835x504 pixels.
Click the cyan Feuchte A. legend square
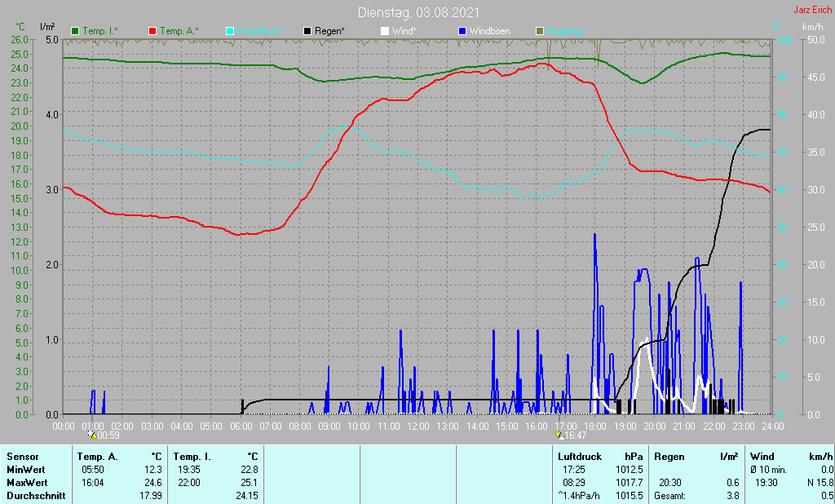coord(229,31)
